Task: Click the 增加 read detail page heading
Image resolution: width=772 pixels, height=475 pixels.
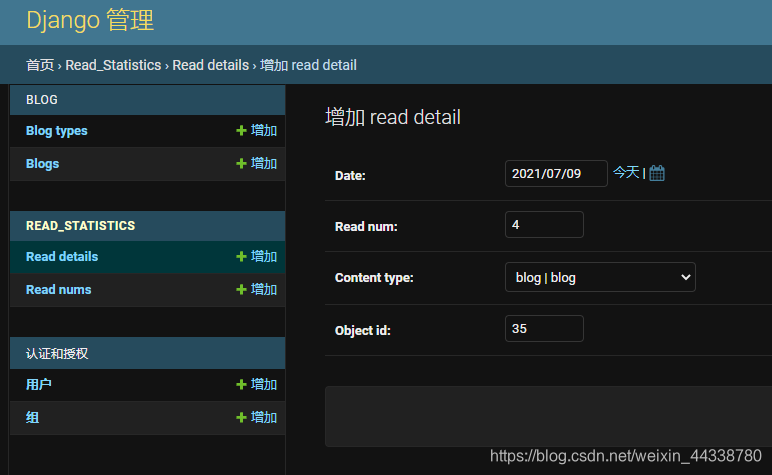Action: pos(393,117)
